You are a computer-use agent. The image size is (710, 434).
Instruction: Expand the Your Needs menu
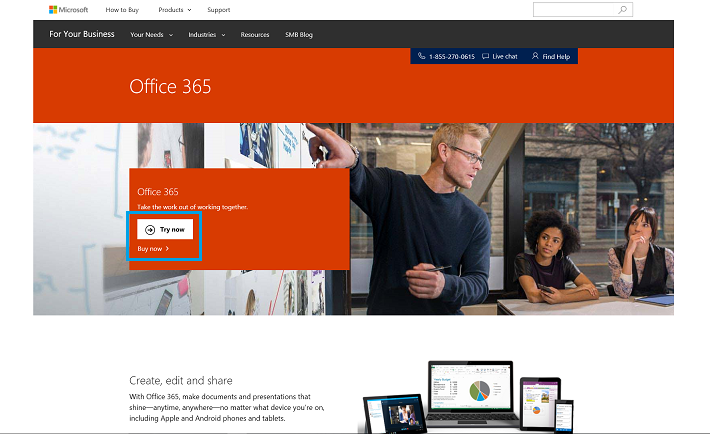point(151,34)
